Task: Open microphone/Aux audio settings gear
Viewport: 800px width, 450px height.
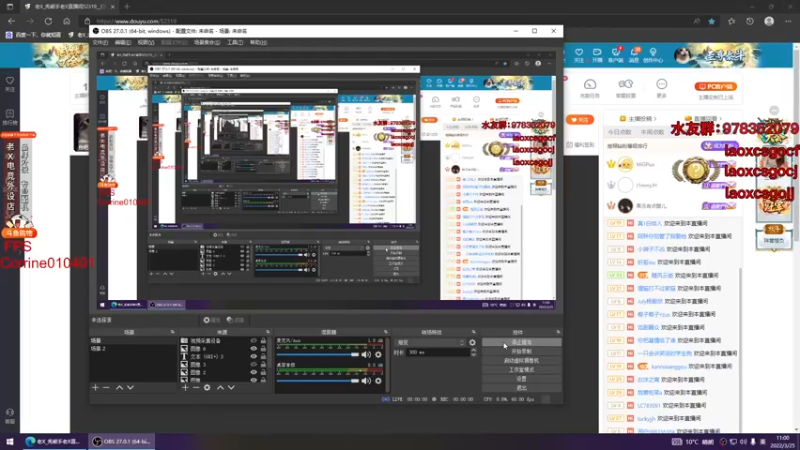Action: 378,355
